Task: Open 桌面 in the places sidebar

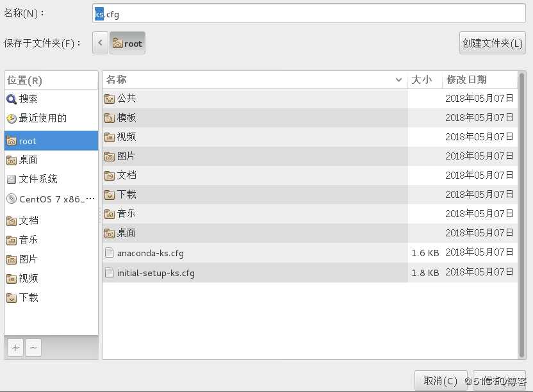Action: point(51,159)
